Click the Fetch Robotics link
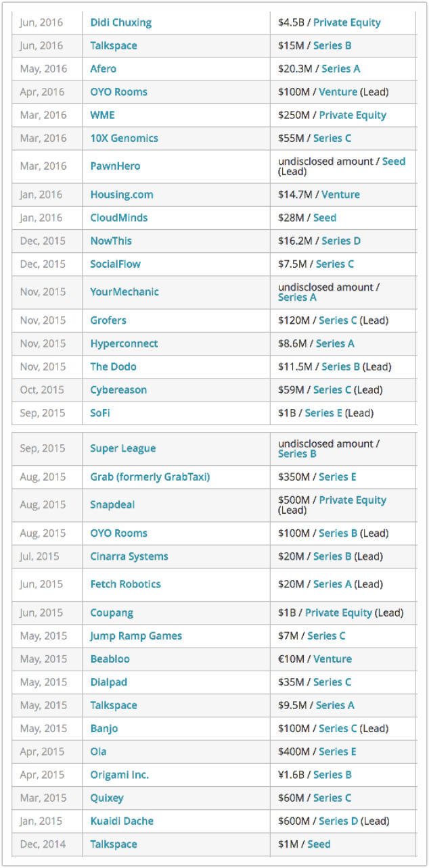 [x=125, y=584]
